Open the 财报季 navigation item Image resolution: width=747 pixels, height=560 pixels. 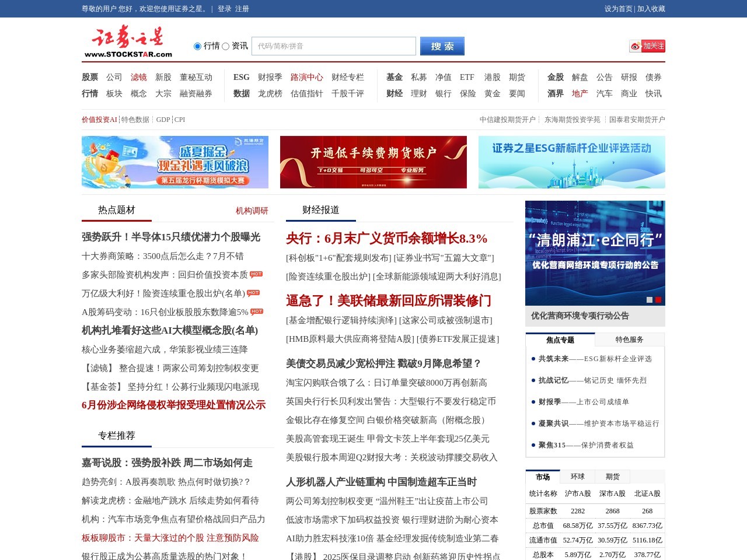coord(270,76)
